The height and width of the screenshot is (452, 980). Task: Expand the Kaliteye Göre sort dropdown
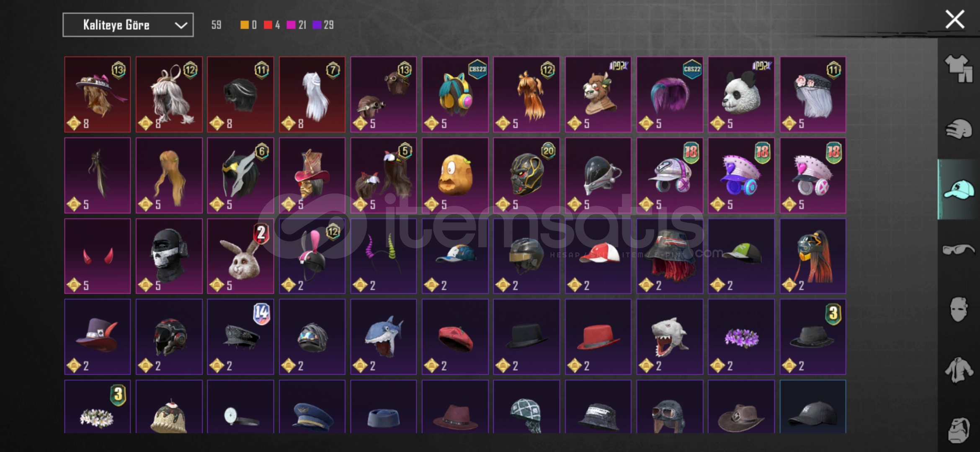(128, 25)
